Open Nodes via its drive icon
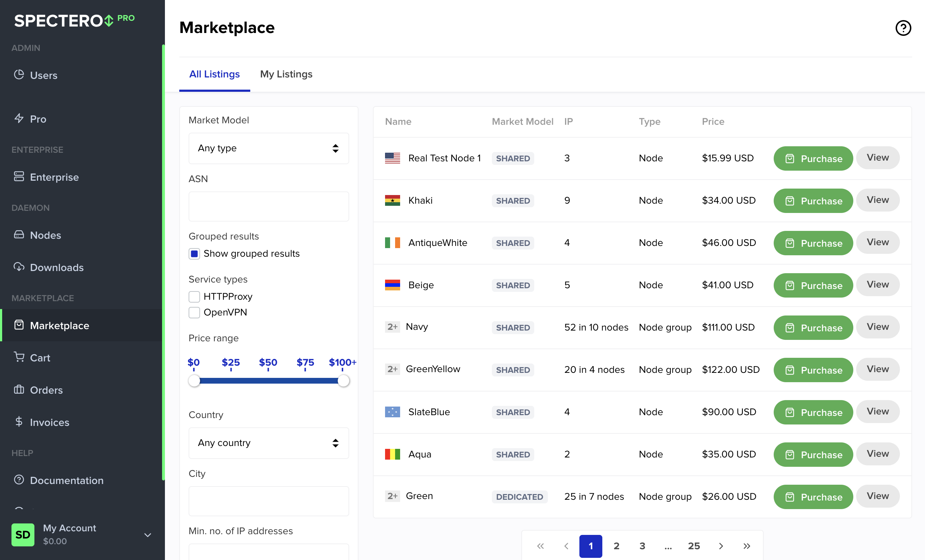This screenshot has width=925, height=560. coord(19,235)
